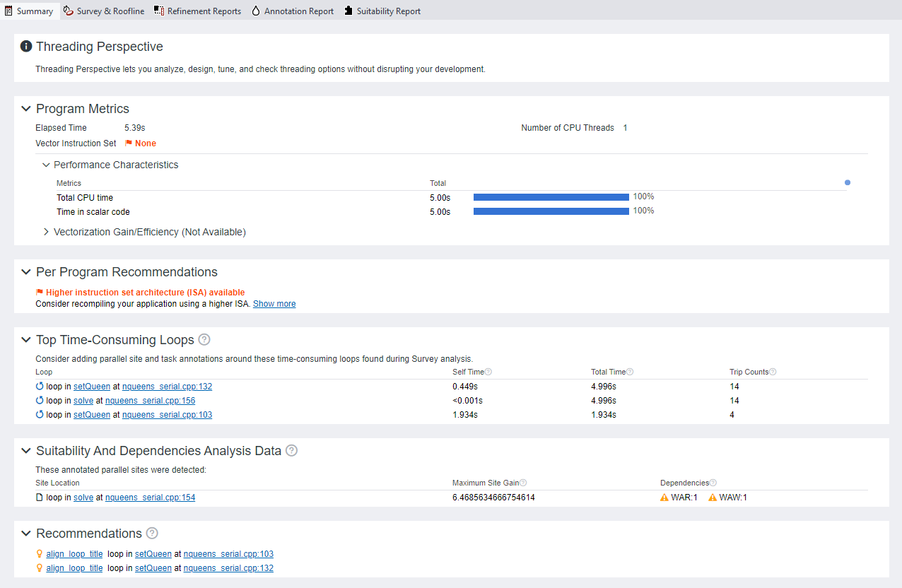Open the Suitability Report tab

coord(382,11)
